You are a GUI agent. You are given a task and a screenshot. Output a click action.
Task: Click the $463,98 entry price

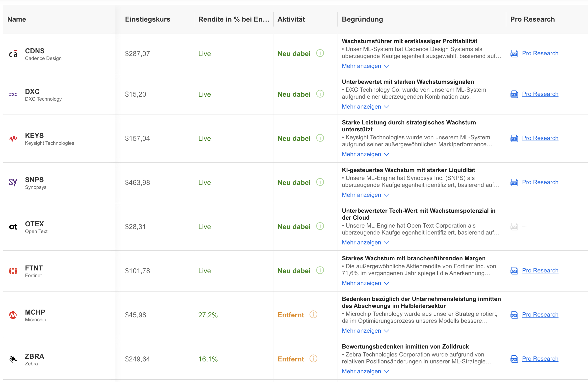tap(137, 182)
